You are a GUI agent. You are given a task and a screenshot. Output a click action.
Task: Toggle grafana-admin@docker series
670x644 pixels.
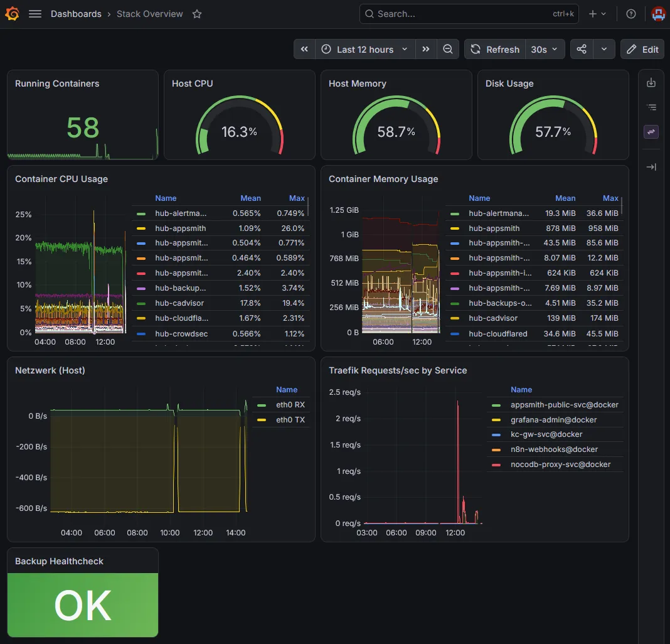click(x=554, y=419)
